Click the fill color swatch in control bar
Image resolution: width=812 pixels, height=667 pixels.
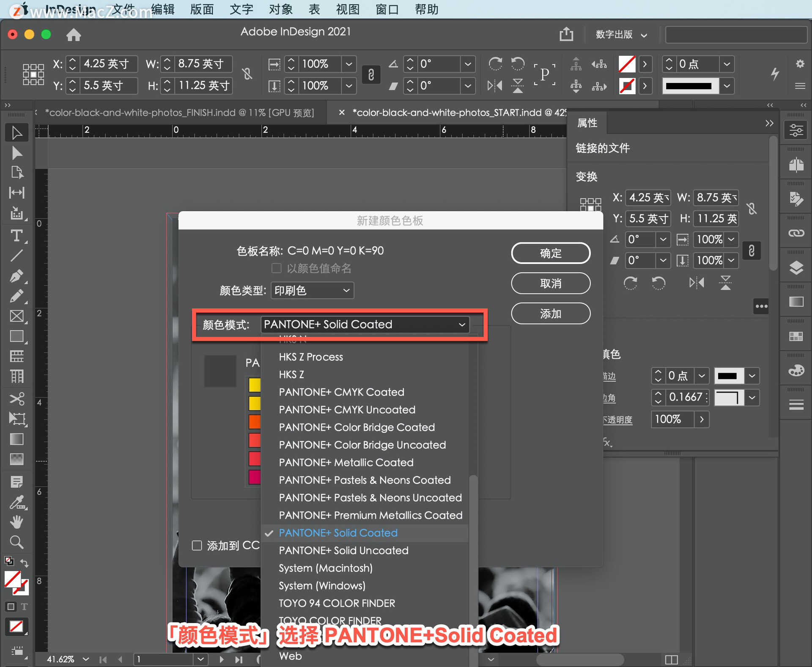627,64
